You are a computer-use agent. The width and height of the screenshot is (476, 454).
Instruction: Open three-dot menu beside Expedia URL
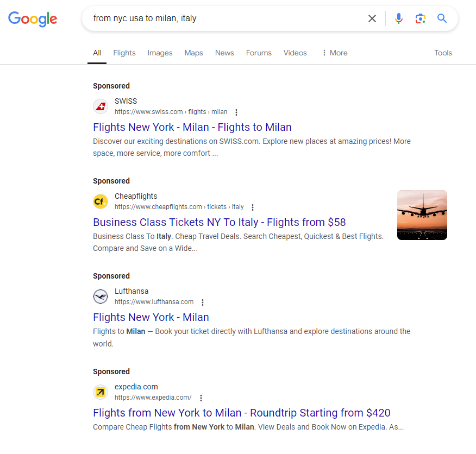(201, 398)
